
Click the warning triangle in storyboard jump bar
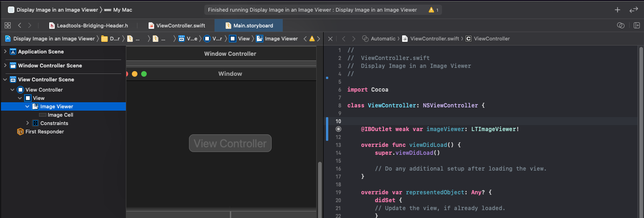pyautogui.click(x=312, y=39)
